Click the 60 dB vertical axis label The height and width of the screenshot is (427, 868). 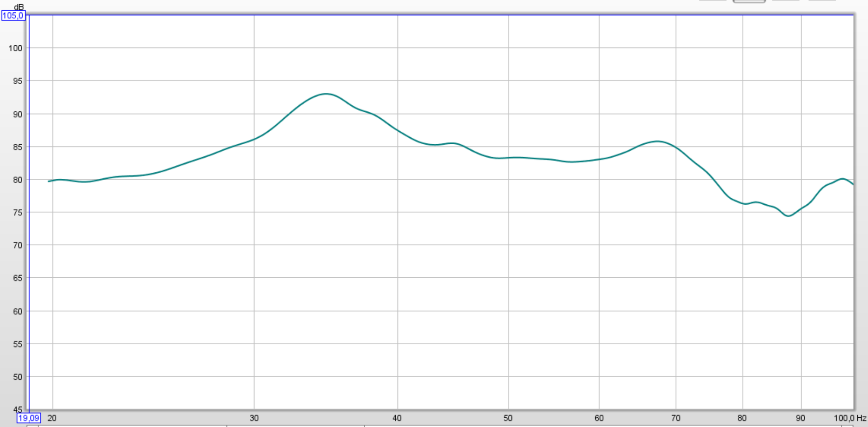(x=17, y=311)
